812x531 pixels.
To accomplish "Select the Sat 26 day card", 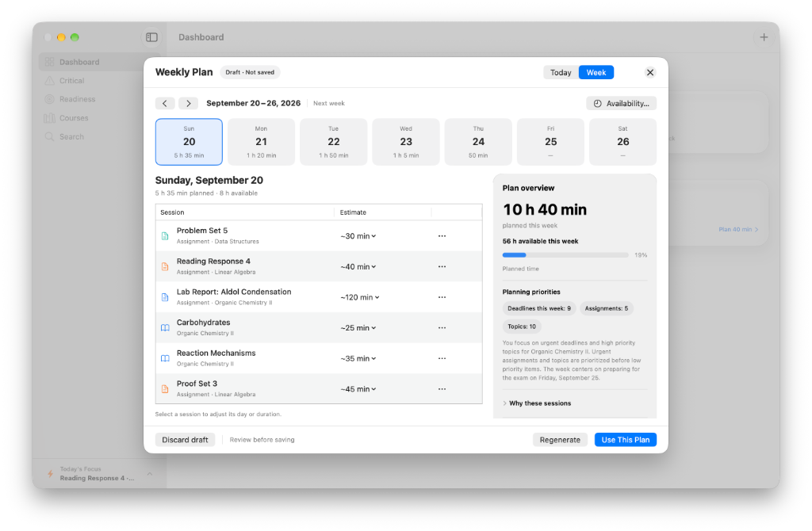I will [x=623, y=142].
